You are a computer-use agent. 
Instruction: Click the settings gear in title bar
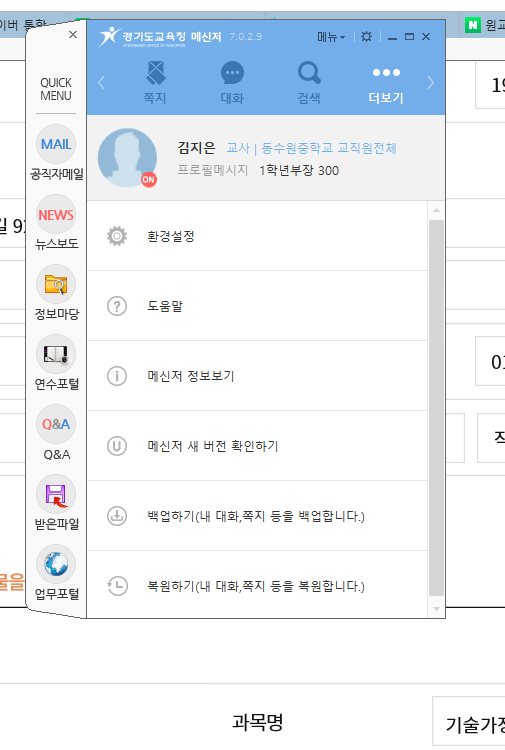click(x=366, y=36)
